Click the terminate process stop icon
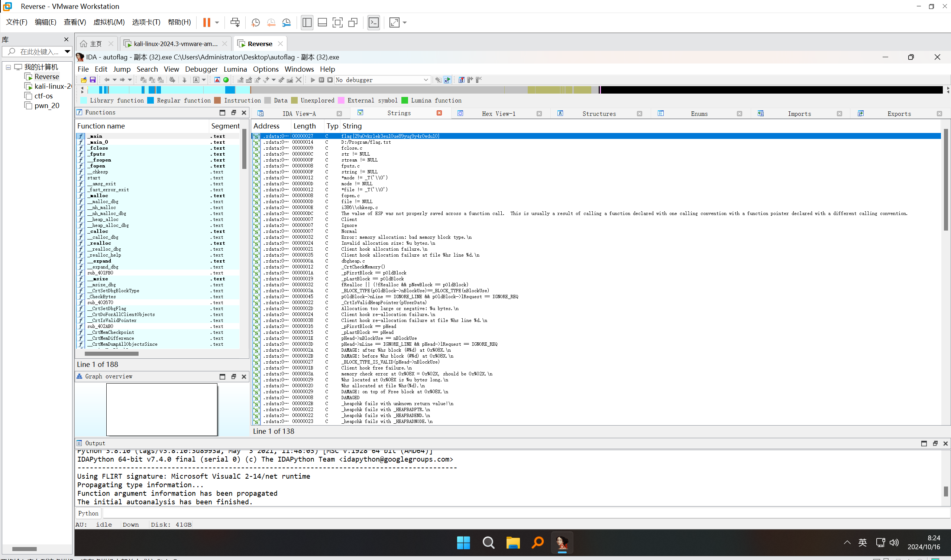Image resolution: width=951 pixels, height=560 pixels. [x=330, y=79]
